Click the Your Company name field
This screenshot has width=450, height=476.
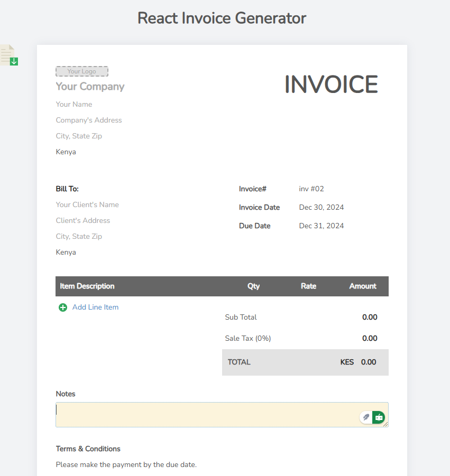[90, 87]
